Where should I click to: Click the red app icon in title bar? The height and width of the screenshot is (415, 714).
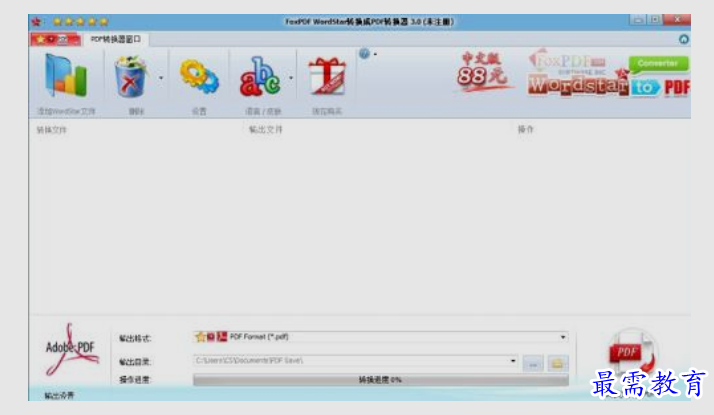pyautogui.click(x=36, y=21)
